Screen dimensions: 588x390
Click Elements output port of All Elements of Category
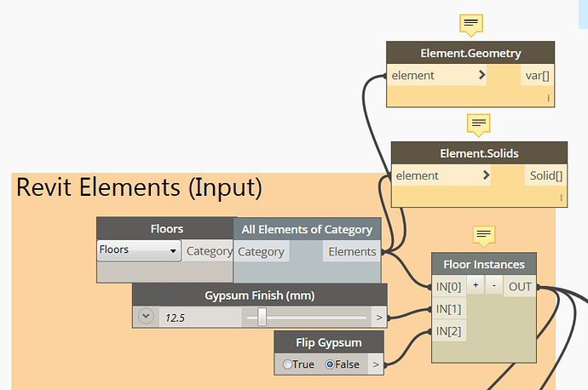tap(352, 251)
